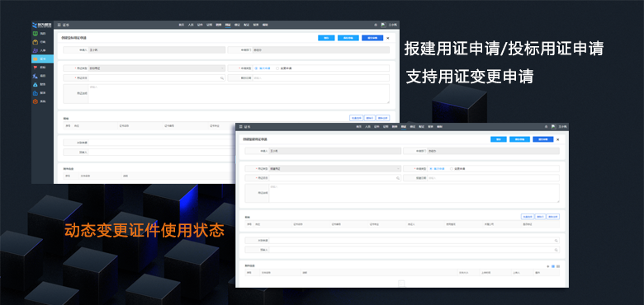This screenshot has height=305, width=644.
Task: Click the 关联单据 input field in the front window
Action: (414, 241)
